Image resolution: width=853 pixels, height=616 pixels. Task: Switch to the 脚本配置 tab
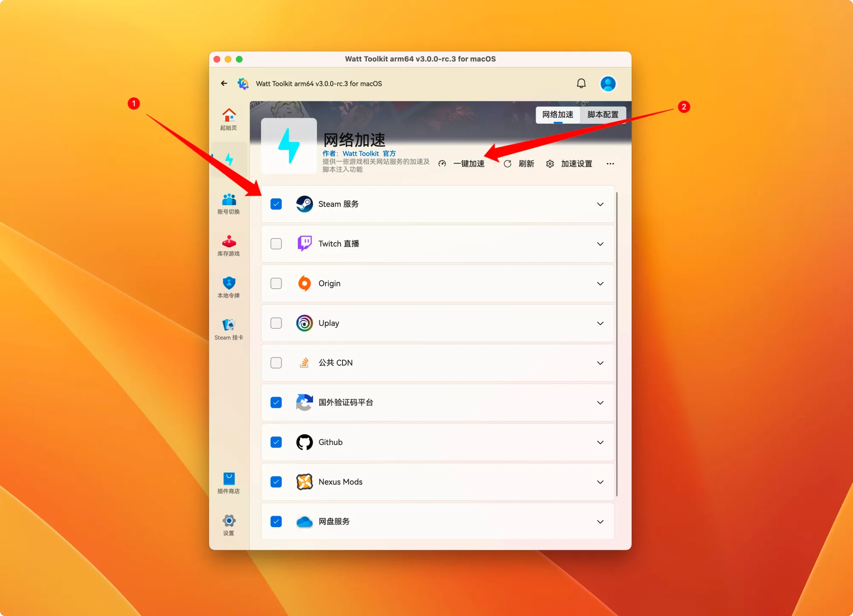pos(602,115)
